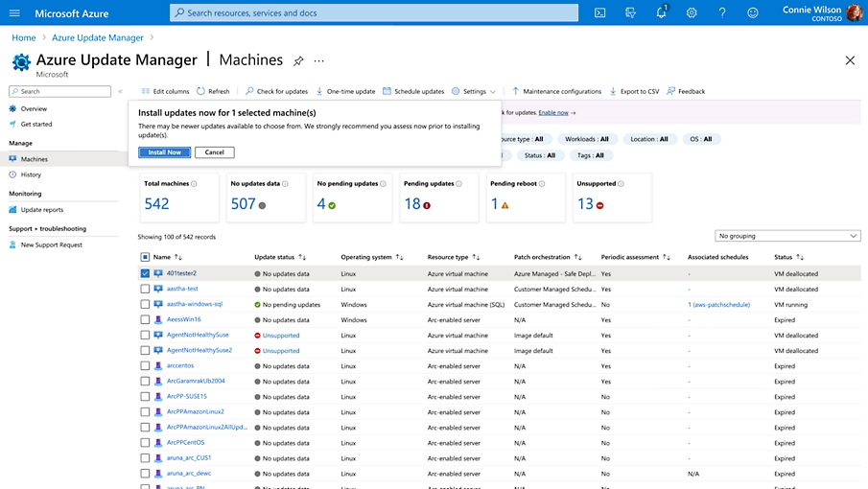Viewport: 868px width, 489px height.
Task: Click Schedule updates
Action: pyautogui.click(x=413, y=91)
